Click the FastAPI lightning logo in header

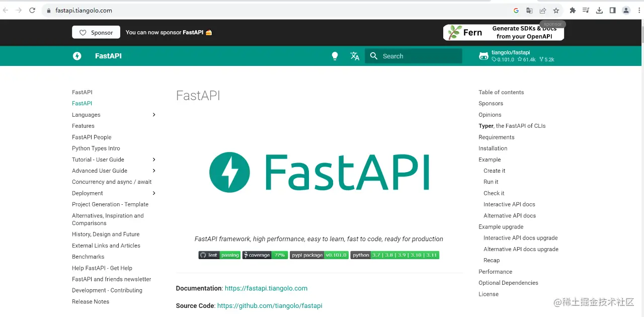click(77, 56)
